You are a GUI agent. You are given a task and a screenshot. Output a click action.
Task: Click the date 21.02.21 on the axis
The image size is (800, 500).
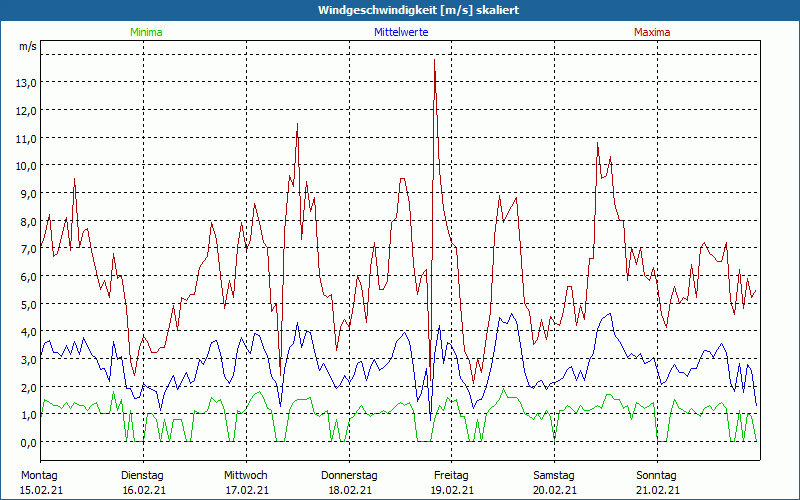[x=656, y=490]
